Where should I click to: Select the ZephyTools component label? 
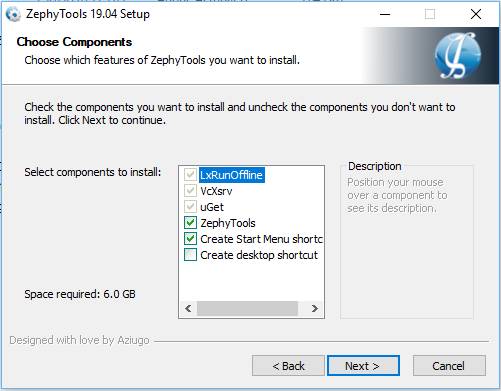coord(228,223)
